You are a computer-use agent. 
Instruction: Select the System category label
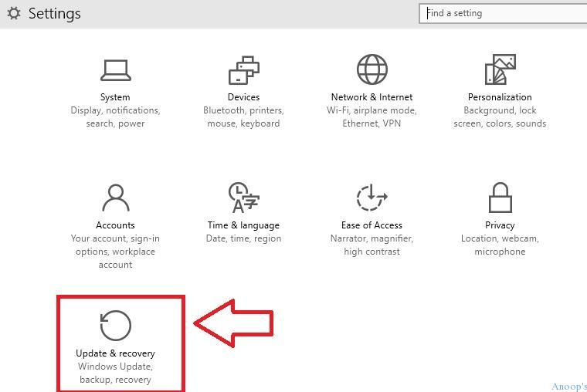click(x=115, y=97)
